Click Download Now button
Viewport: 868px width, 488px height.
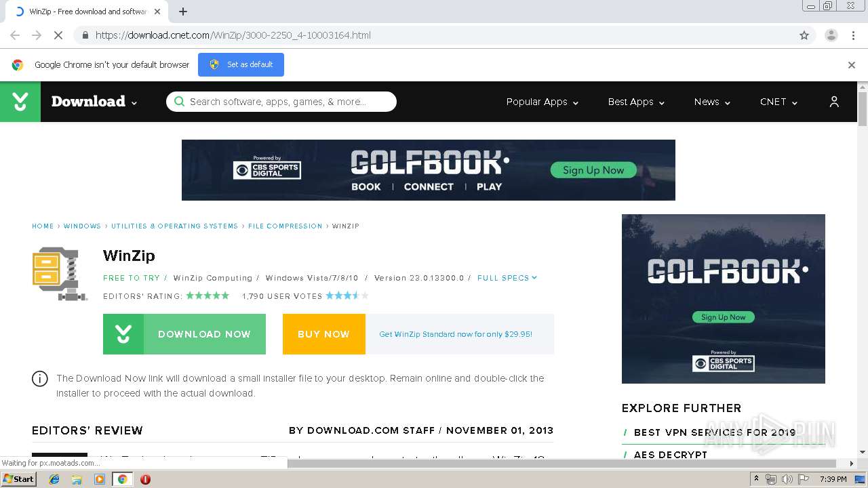coord(184,334)
